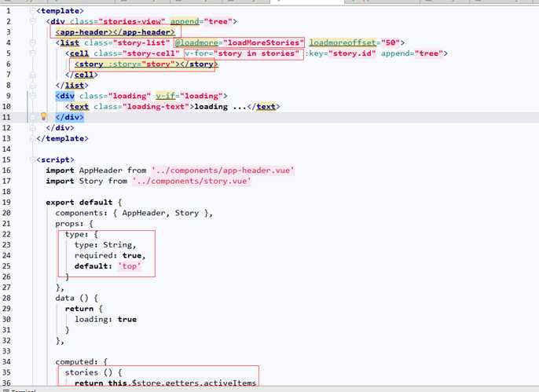Click "String" type on line 23

point(118,245)
